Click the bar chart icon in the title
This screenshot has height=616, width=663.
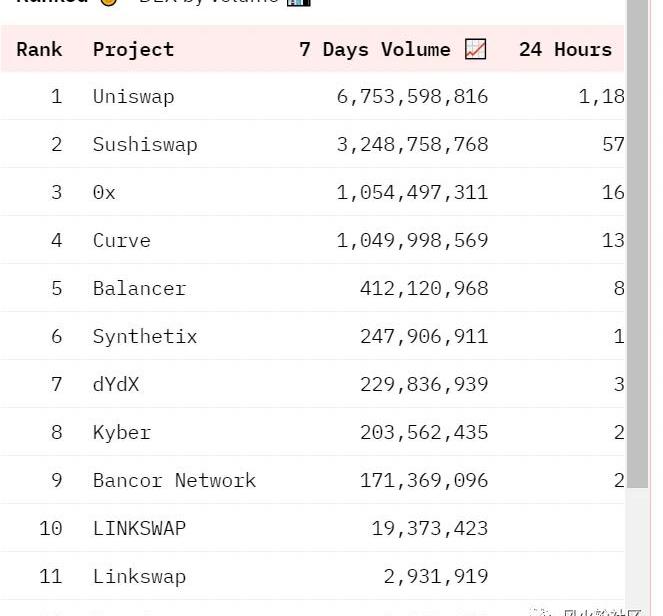click(x=299, y=3)
